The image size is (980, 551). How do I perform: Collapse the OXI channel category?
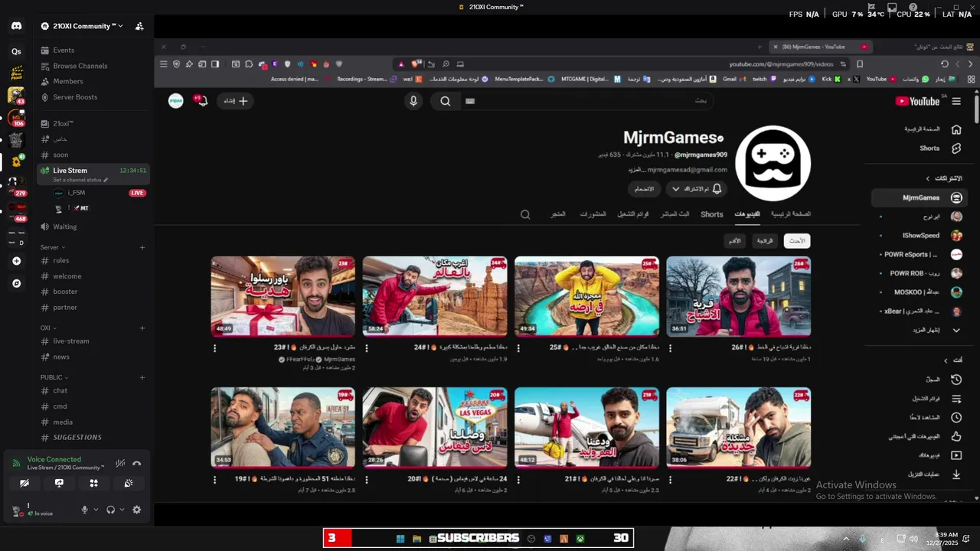pos(47,328)
